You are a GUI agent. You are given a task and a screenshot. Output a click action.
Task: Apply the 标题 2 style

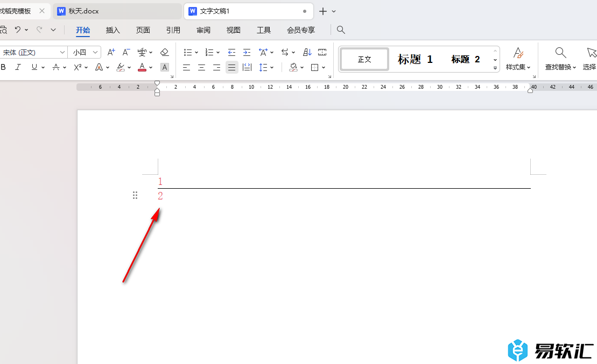pyautogui.click(x=465, y=59)
